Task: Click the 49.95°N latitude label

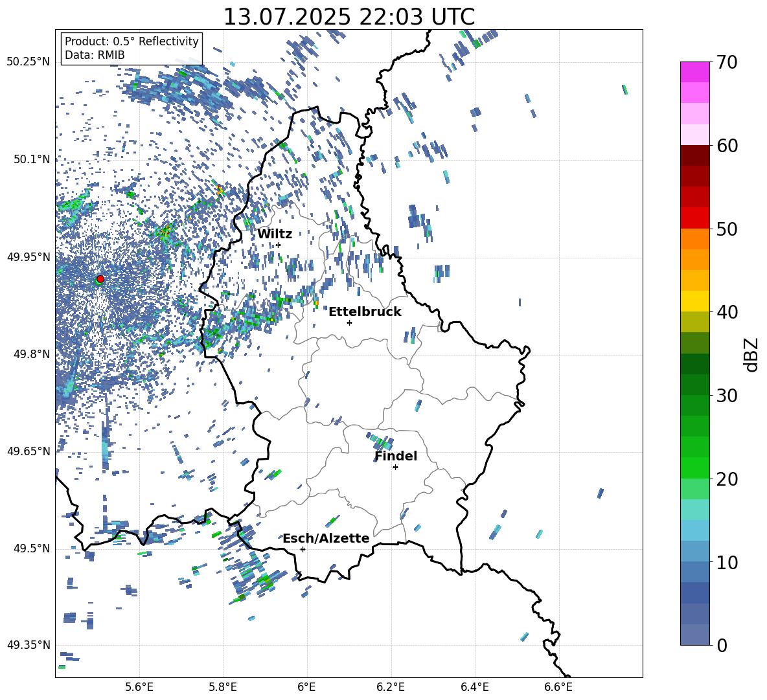Action: coord(29,257)
